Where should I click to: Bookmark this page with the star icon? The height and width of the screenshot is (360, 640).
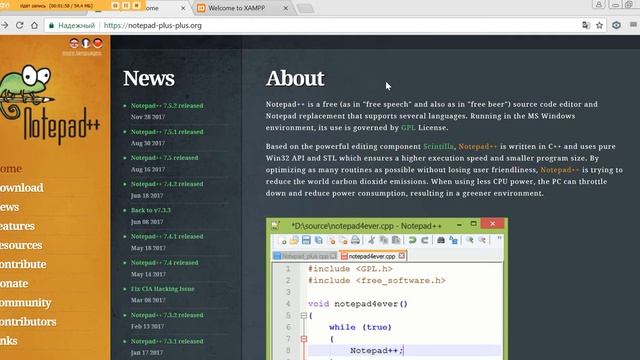[x=599, y=25]
